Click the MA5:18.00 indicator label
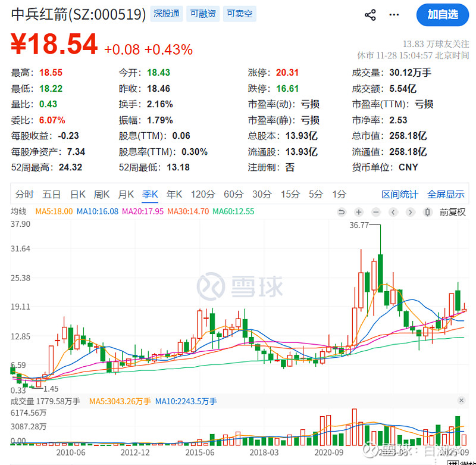This screenshot has height=465, width=476. 54,211
